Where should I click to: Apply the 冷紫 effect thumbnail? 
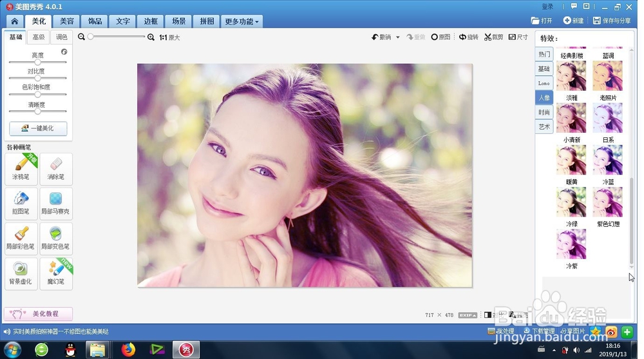pos(571,244)
